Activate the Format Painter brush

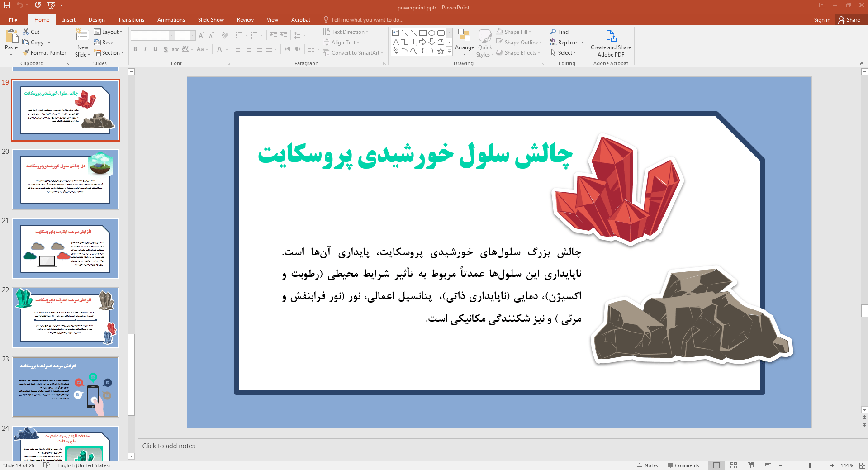[44, 52]
